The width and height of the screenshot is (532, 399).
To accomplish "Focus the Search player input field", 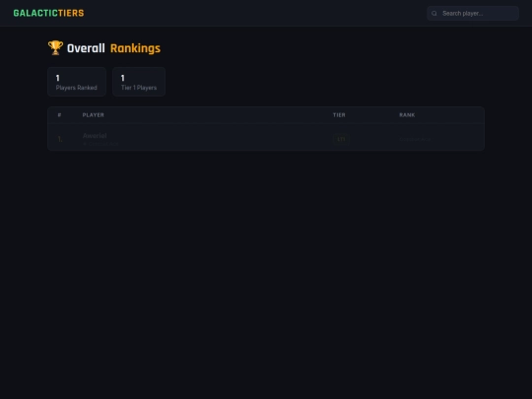I will point(473,13).
